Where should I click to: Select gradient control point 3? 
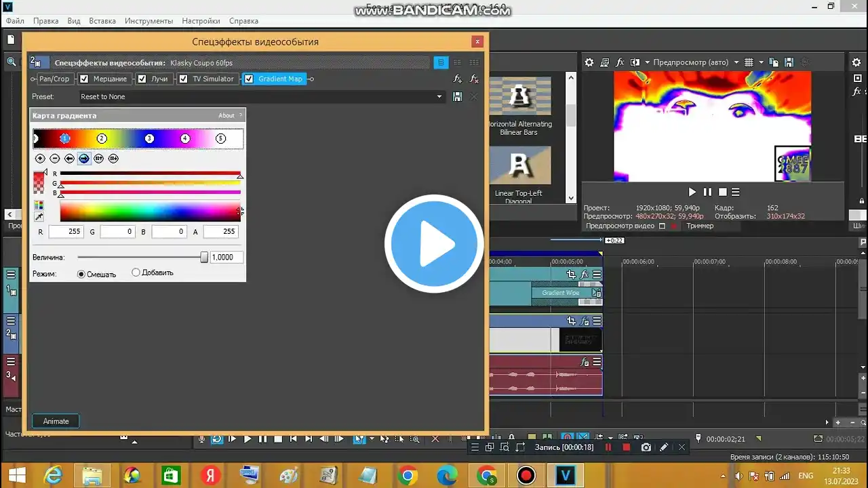coord(149,138)
